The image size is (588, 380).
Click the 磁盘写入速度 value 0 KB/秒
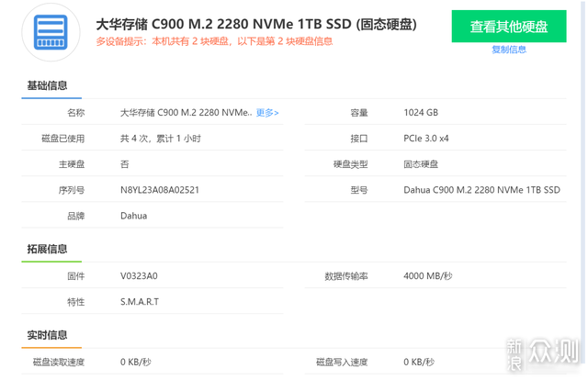419,363
